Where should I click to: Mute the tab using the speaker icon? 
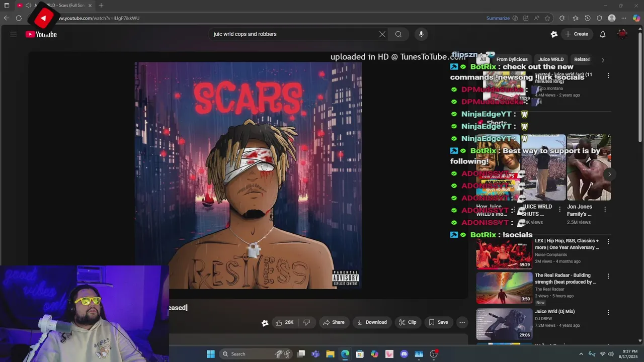pyautogui.click(x=28, y=5)
